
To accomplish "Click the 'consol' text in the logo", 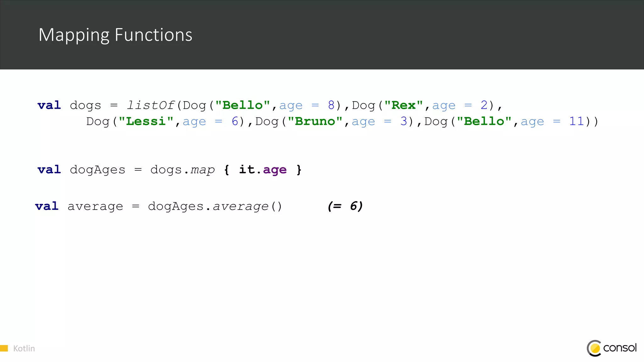I will click(x=620, y=348).
